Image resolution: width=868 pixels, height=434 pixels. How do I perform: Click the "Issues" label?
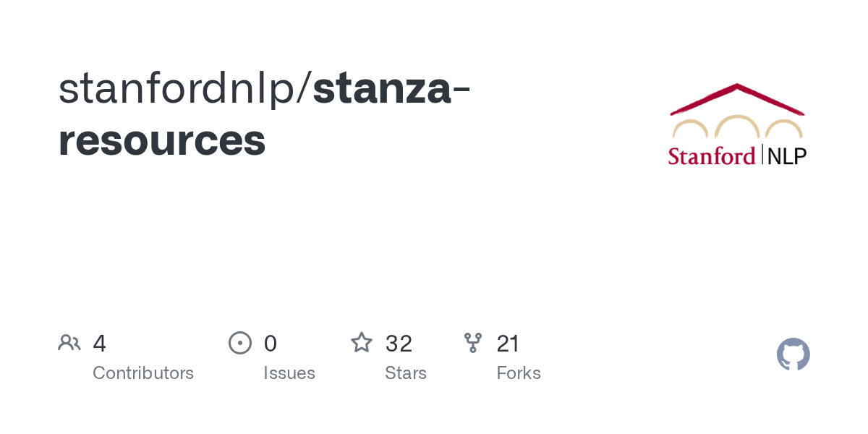(289, 373)
